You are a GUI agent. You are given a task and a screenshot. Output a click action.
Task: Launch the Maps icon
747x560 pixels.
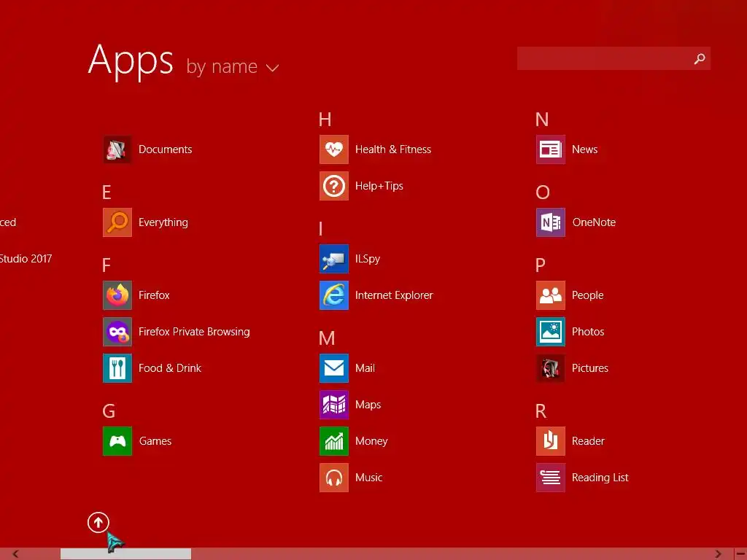pos(334,404)
